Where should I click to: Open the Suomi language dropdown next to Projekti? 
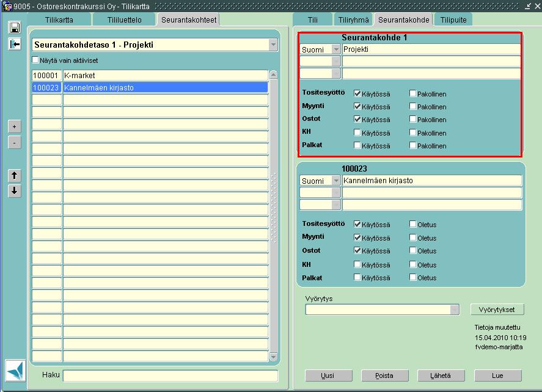pyautogui.click(x=335, y=49)
